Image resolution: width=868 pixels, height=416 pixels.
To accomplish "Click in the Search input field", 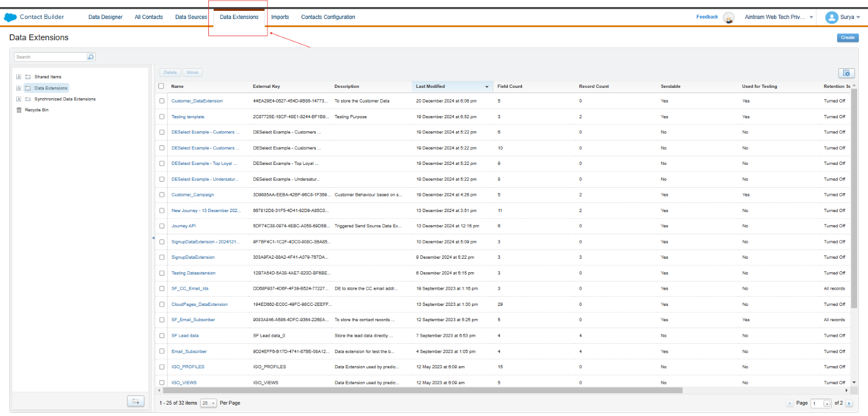I will [x=50, y=57].
